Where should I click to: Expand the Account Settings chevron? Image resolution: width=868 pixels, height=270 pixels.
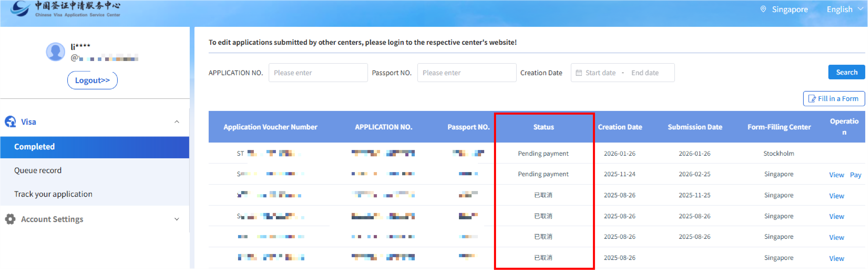coord(177,219)
